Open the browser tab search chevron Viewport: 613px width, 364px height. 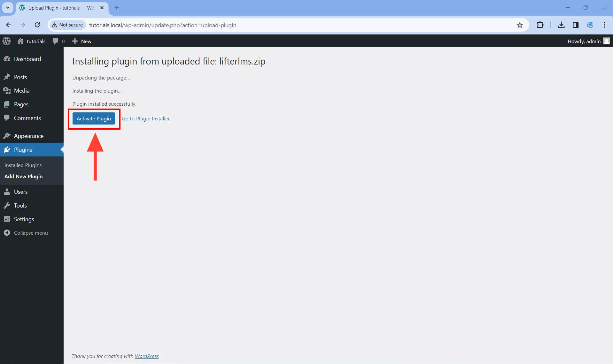pos(8,8)
